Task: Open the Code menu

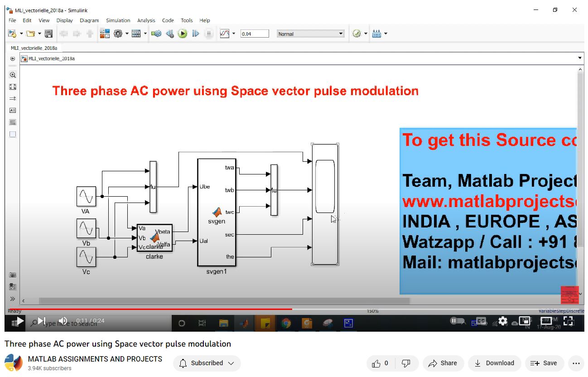Action: click(168, 20)
